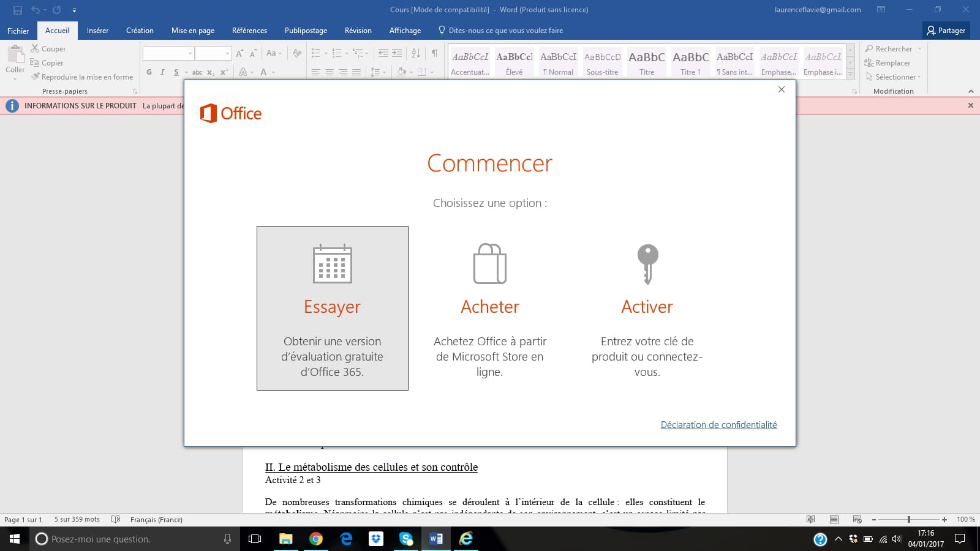Click the align left icon
The image size is (980, 551).
[316, 72]
